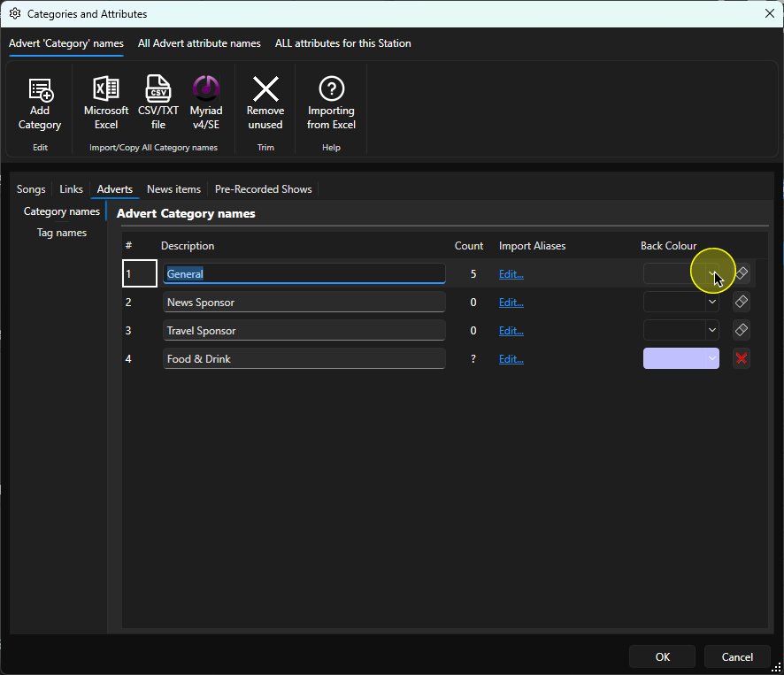Open back colour dropdown for News Sponsor
This screenshot has height=675, width=784.
(712, 302)
